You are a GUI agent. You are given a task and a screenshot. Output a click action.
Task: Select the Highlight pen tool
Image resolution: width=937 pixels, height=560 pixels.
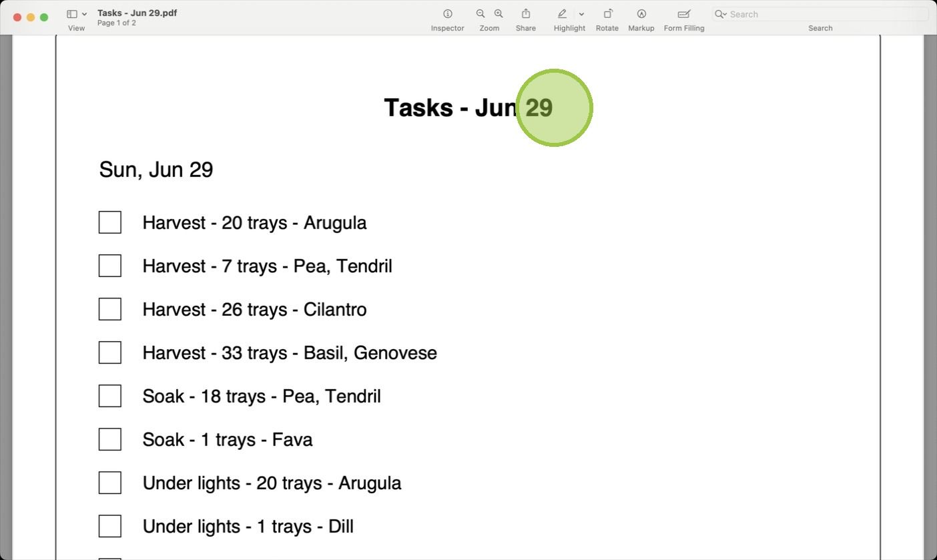click(563, 14)
